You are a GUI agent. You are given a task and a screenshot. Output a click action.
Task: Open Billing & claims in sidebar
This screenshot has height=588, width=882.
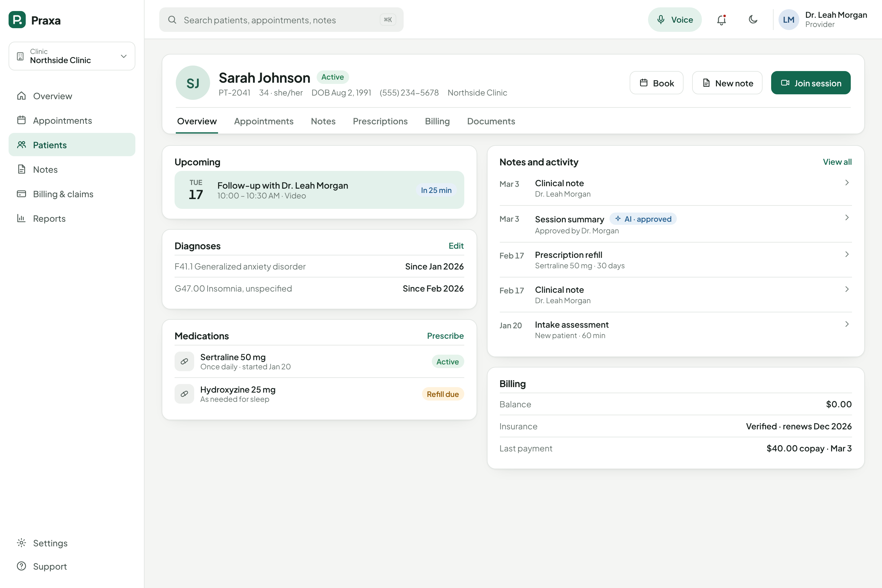coord(72,194)
